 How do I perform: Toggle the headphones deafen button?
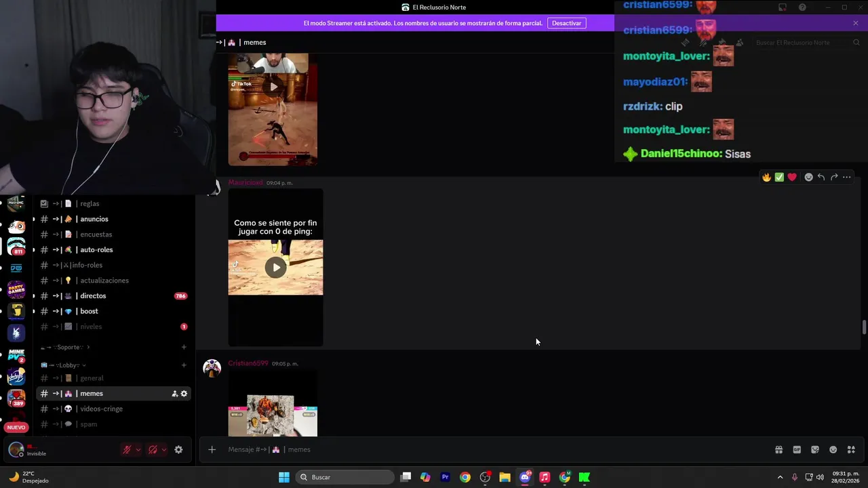(x=153, y=449)
